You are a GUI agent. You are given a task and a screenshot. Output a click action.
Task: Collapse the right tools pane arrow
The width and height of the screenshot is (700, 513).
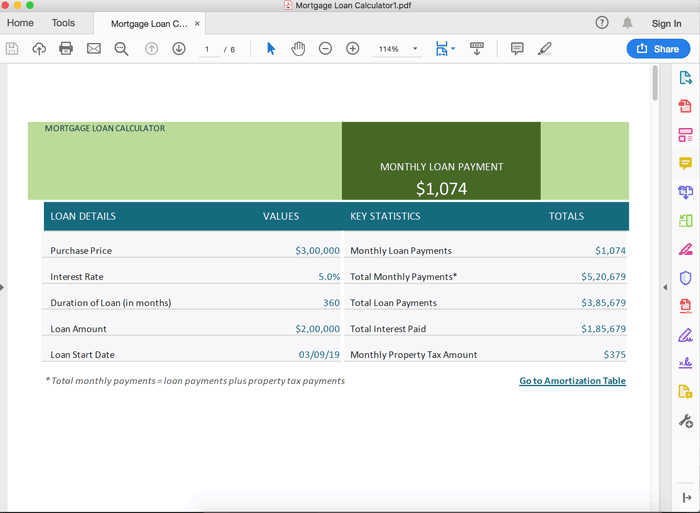(x=665, y=287)
